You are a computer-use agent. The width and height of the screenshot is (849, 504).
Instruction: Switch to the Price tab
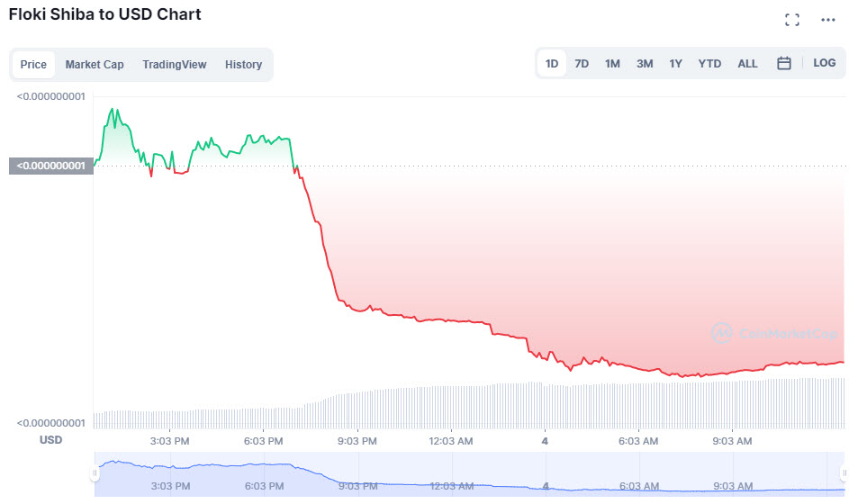point(33,65)
